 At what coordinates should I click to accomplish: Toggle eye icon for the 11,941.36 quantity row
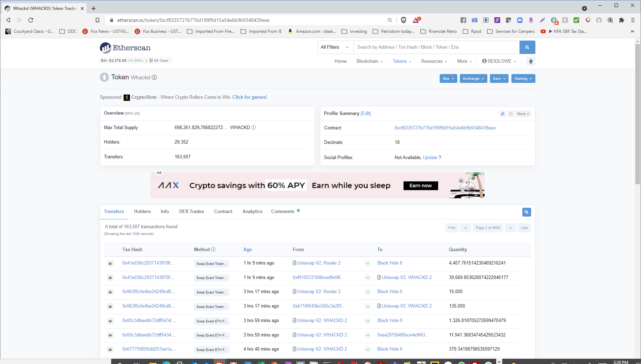pyautogui.click(x=110, y=335)
